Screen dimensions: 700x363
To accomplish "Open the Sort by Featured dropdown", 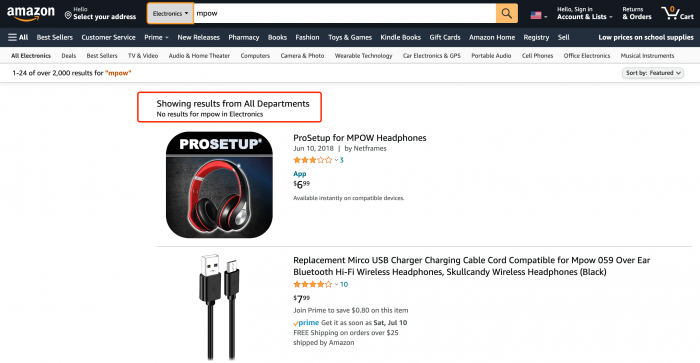I will (x=653, y=73).
